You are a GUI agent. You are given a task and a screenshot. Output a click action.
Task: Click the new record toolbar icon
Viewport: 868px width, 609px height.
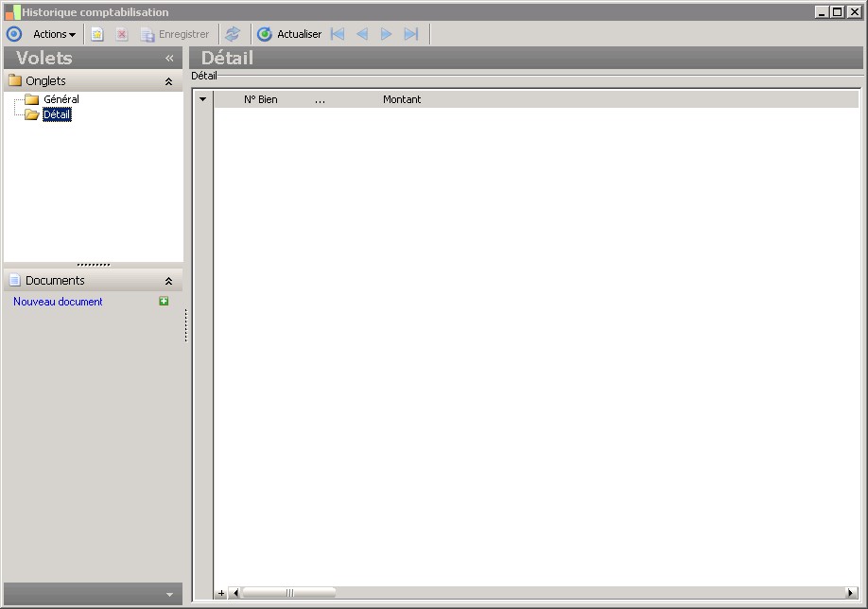97,34
